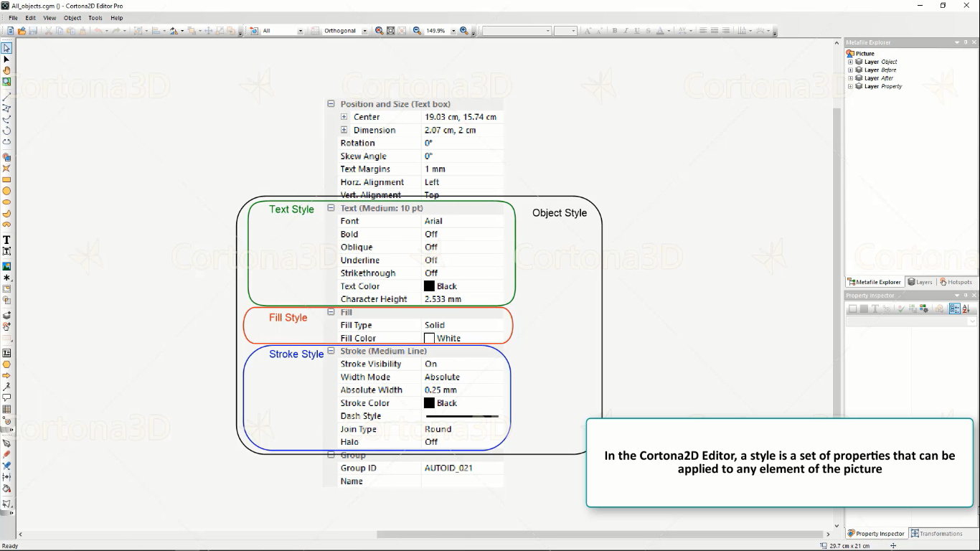Open the font size combo box
This screenshot has width=980, height=551.
click(x=565, y=31)
